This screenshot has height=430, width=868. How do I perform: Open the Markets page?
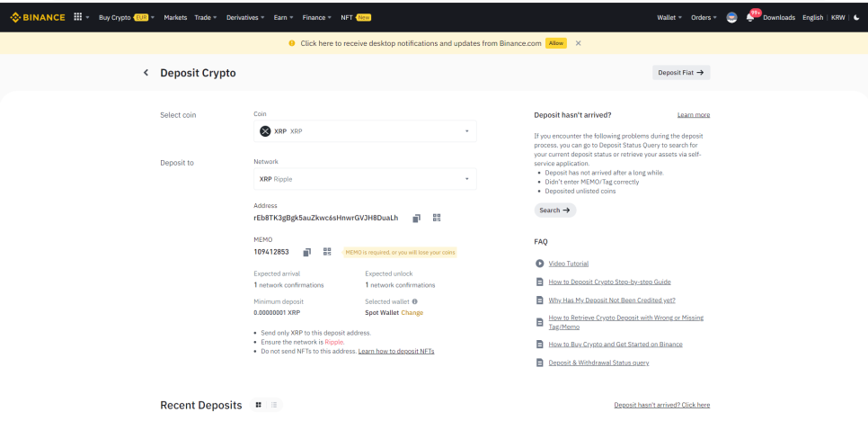175,18
